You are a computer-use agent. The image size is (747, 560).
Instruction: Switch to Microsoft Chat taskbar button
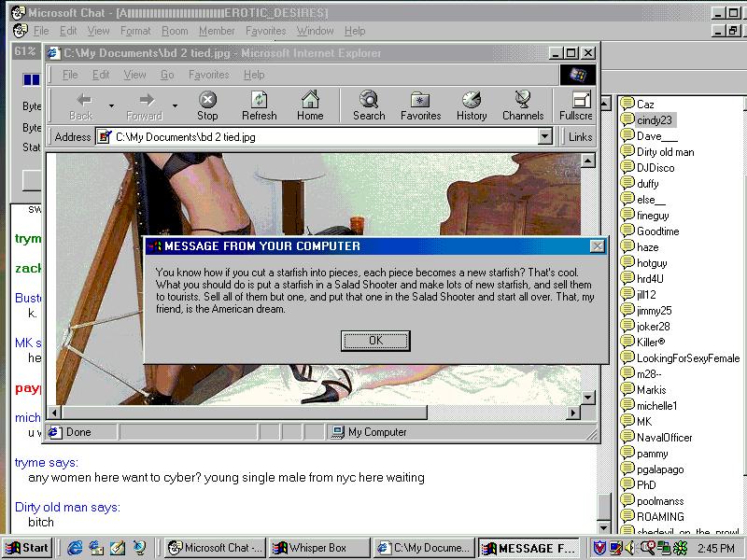(x=216, y=548)
